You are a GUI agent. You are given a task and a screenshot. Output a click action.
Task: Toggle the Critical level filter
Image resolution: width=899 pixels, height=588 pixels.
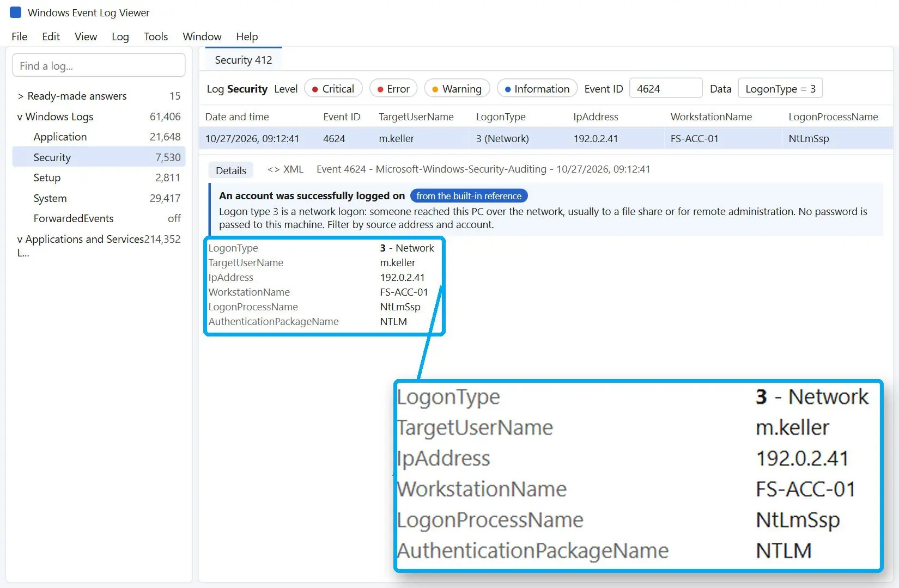(x=333, y=89)
